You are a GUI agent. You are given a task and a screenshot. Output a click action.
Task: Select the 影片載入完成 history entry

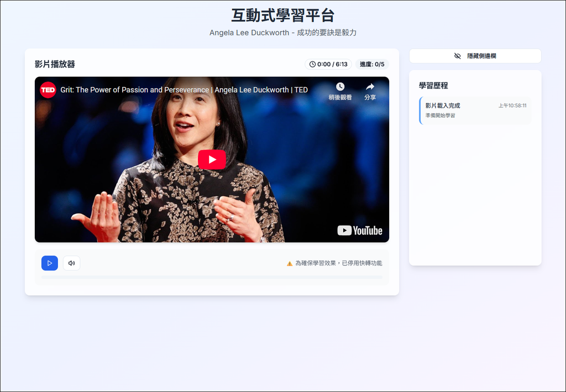(475, 111)
